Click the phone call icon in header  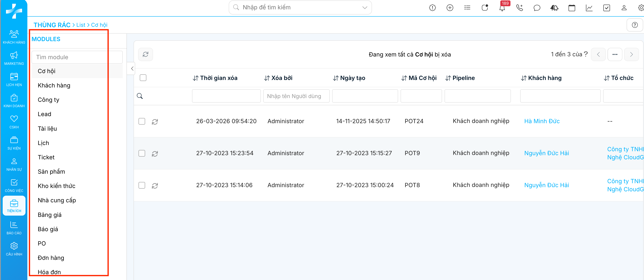(x=519, y=8)
